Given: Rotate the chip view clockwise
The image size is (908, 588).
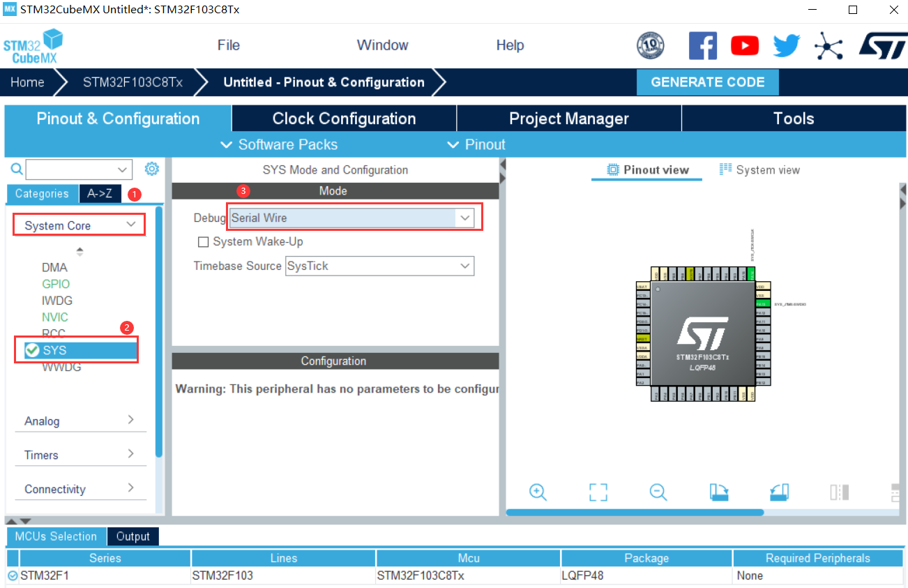Looking at the screenshot, I should tap(718, 492).
